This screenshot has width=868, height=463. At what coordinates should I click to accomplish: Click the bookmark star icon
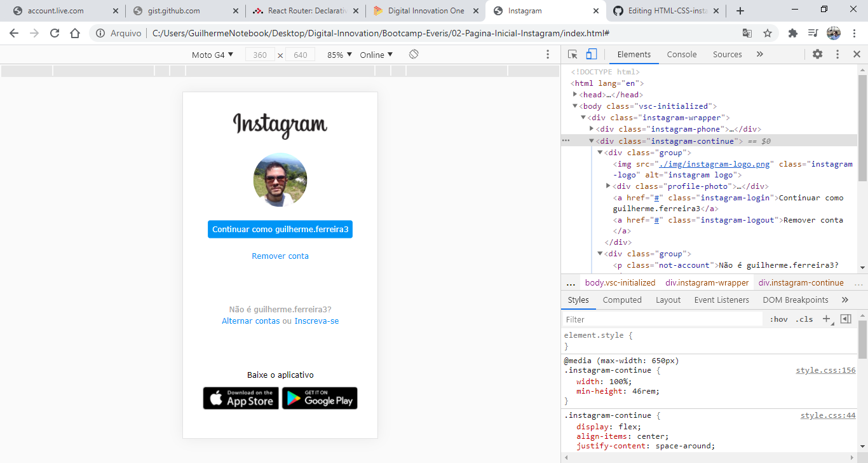coord(768,32)
